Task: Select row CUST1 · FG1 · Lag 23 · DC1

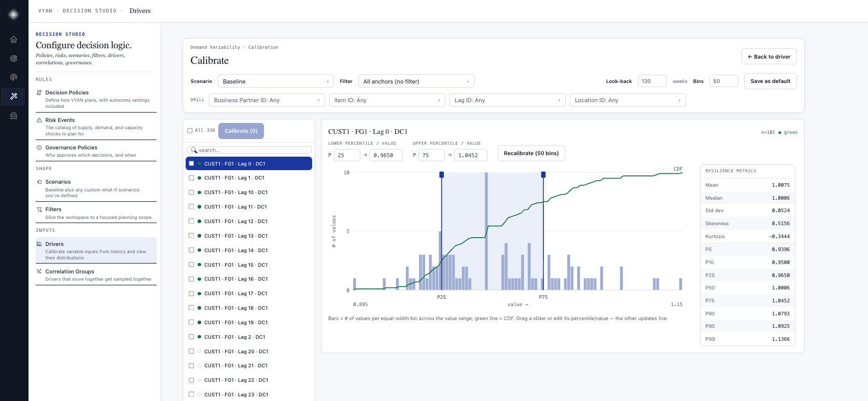Action: pos(249,394)
